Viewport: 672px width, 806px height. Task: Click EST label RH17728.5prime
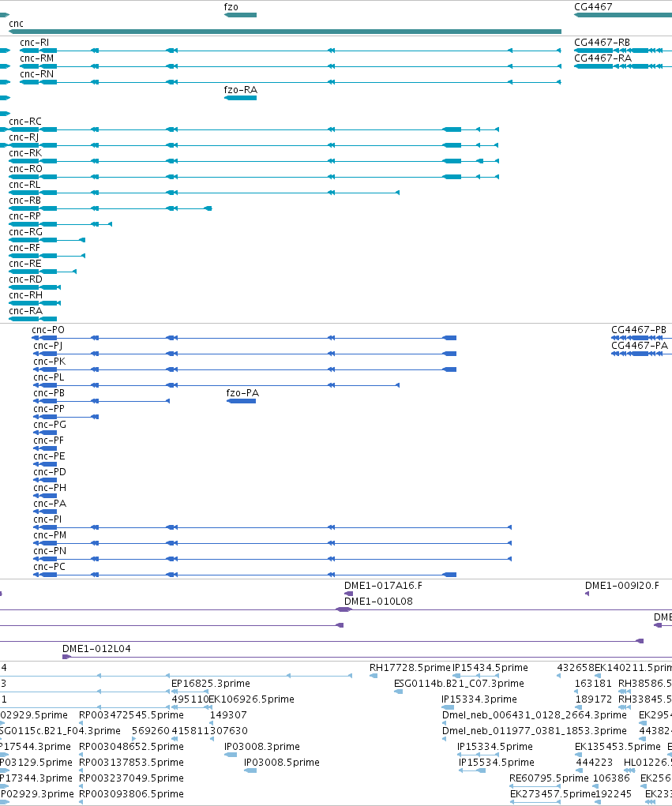coord(410,668)
